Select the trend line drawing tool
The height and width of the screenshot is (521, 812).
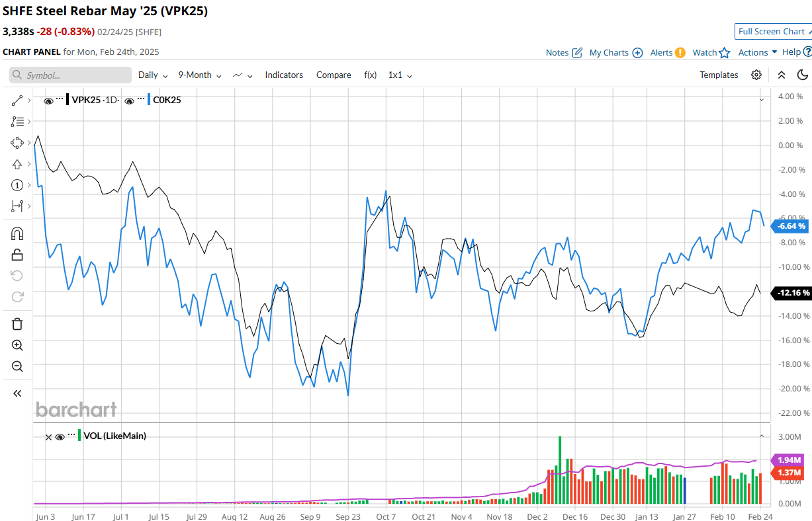click(x=17, y=100)
